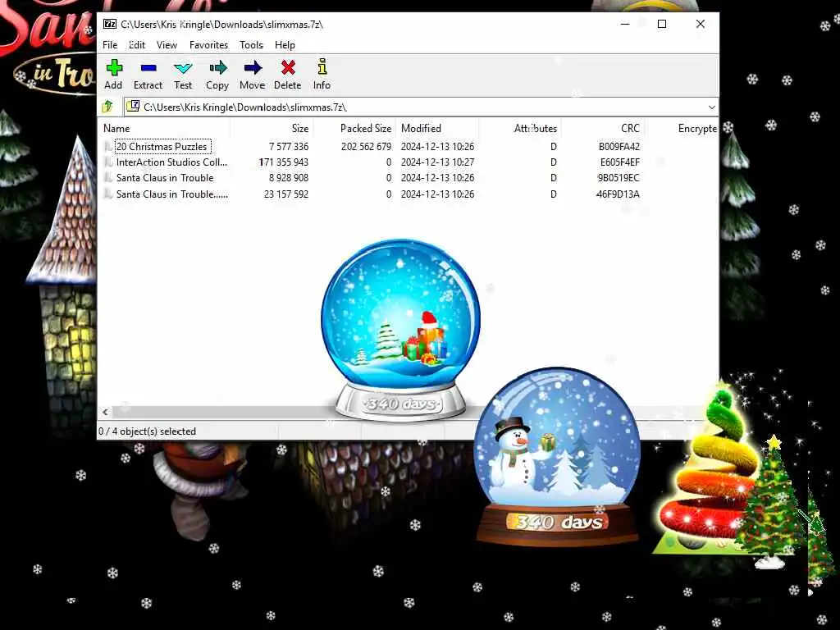This screenshot has height=630, width=840.
Task: Click the snow globe with gift boxes
Action: [x=400, y=330]
